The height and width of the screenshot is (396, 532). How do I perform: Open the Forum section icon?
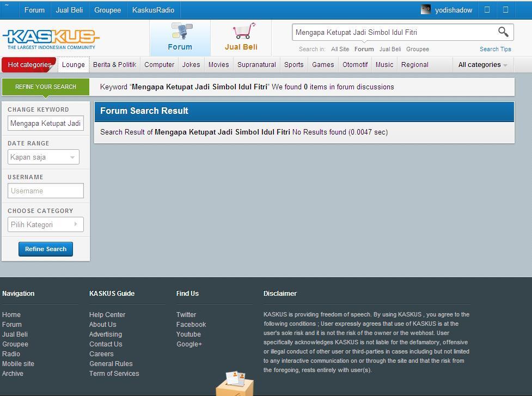181,31
